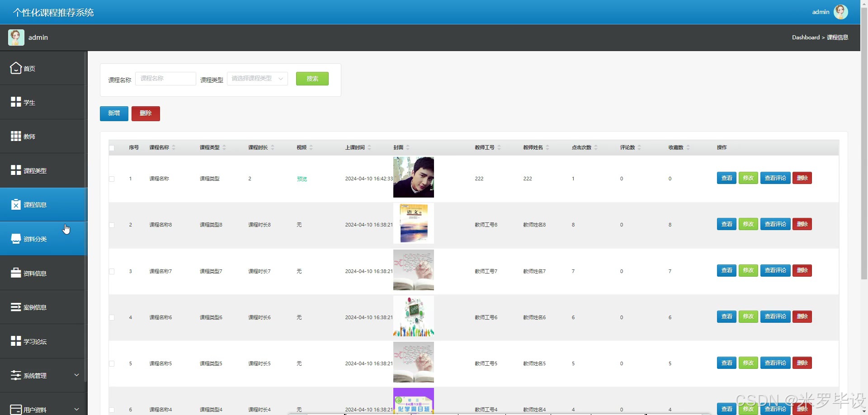Click the 学习论坛 grid icon
Image resolution: width=868 pixels, height=415 pixels.
coord(16,341)
